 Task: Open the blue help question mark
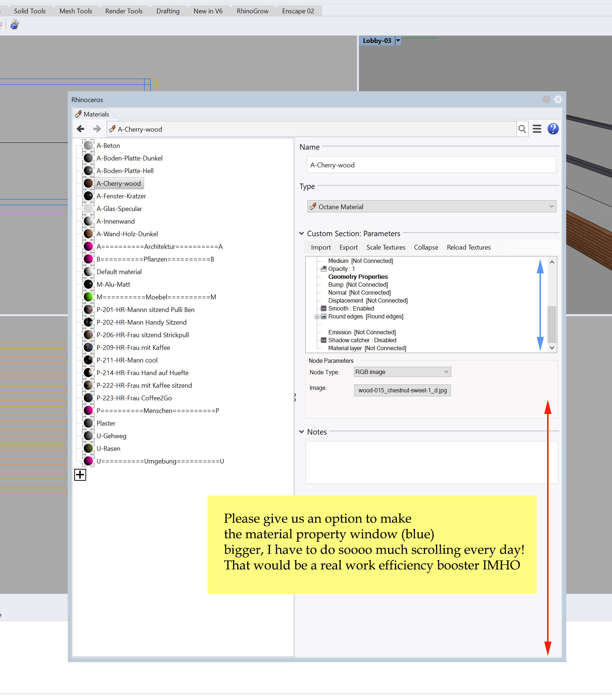tap(553, 129)
